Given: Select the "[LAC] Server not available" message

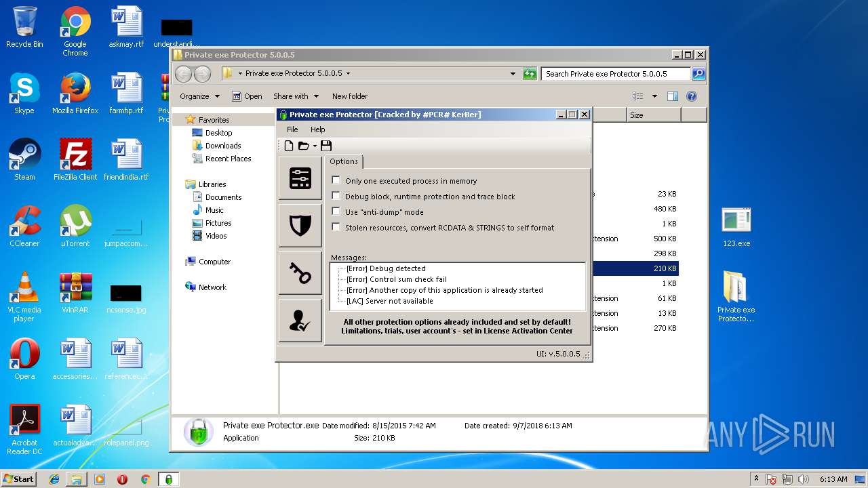Looking at the screenshot, I should [389, 301].
